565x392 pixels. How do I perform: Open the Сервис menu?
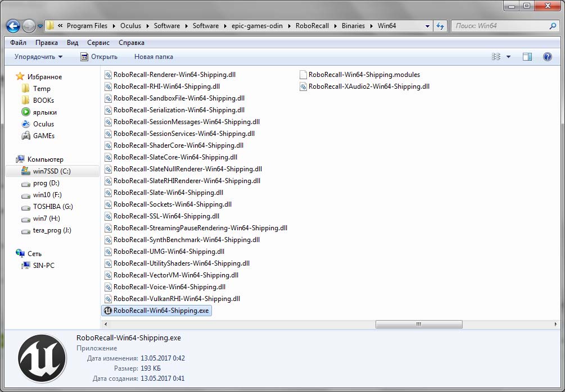coord(98,43)
